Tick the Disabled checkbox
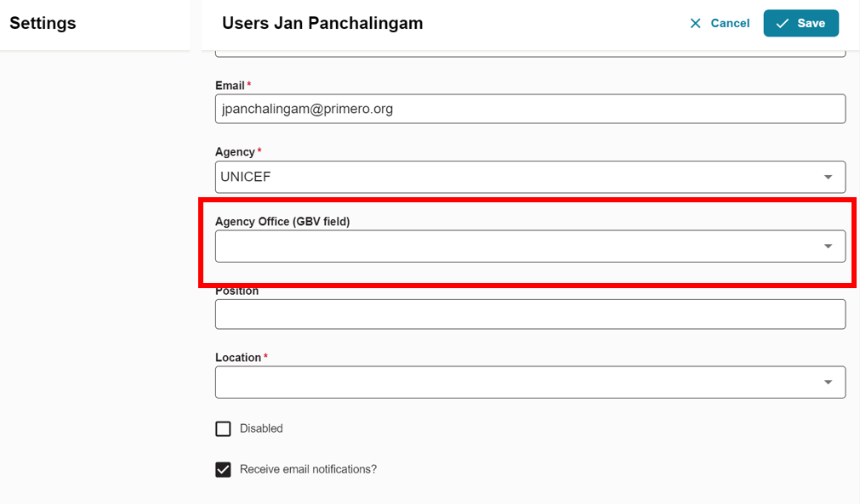This screenshot has width=860, height=504. tap(223, 428)
